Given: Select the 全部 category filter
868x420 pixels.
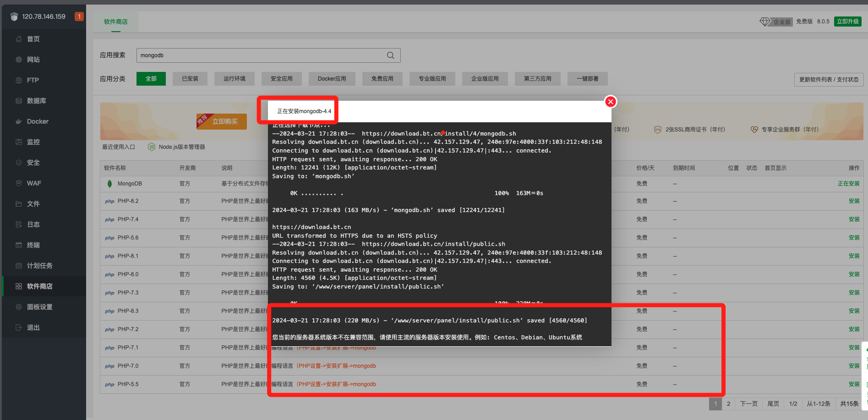Looking at the screenshot, I should coord(151,79).
